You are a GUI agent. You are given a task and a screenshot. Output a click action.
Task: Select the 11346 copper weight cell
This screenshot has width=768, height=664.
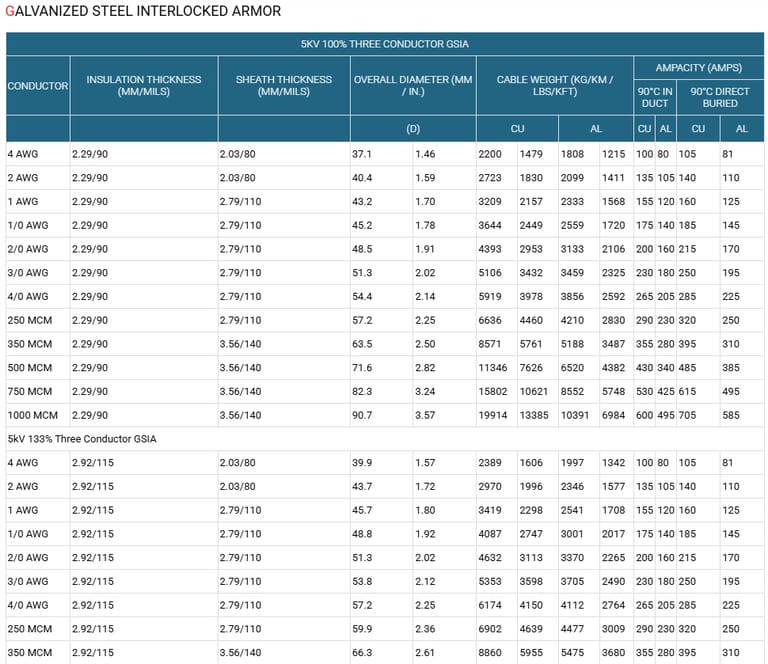pyautogui.click(x=493, y=367)
